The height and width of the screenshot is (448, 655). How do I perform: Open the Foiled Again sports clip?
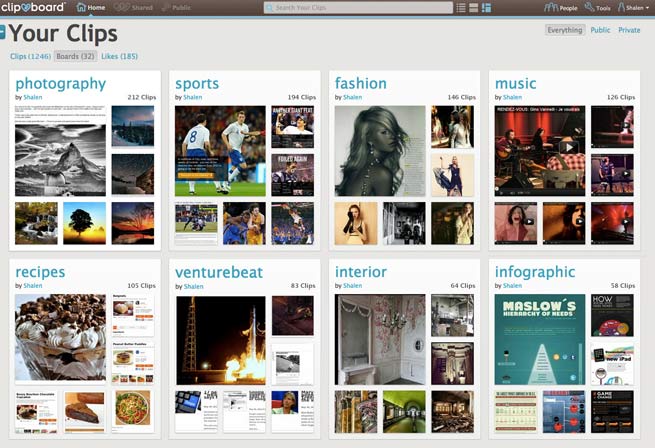click(292, 175)
